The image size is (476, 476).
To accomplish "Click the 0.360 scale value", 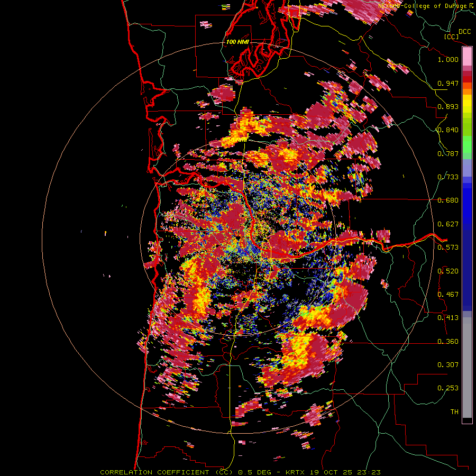I will (x=448, y=342).
